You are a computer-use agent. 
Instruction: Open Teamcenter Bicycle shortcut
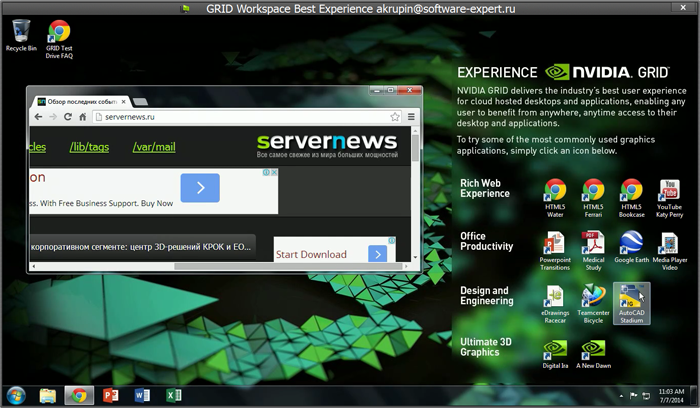[x=593, y=304]
